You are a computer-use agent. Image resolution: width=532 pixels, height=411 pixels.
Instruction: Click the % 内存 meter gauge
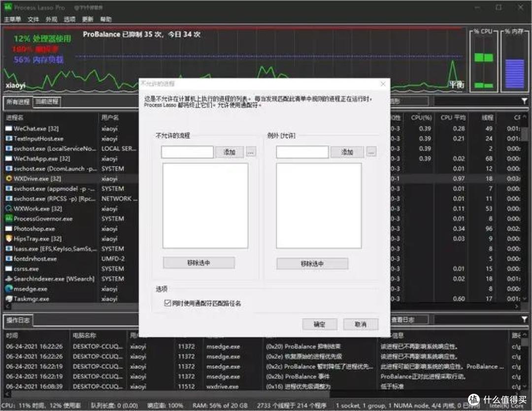pyautogui.click(x=515, y=61)
